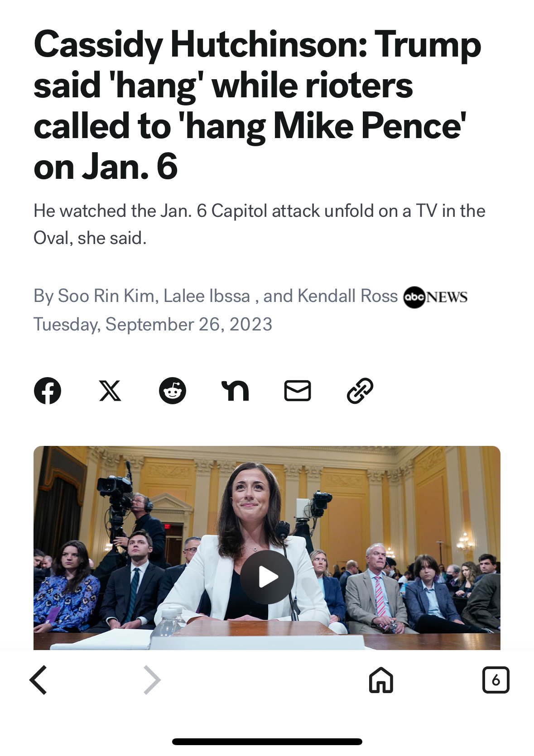The width and height of the screenshot is (534, 756).
Task: Share article on Facebook
Action: (x=48, y=391)
